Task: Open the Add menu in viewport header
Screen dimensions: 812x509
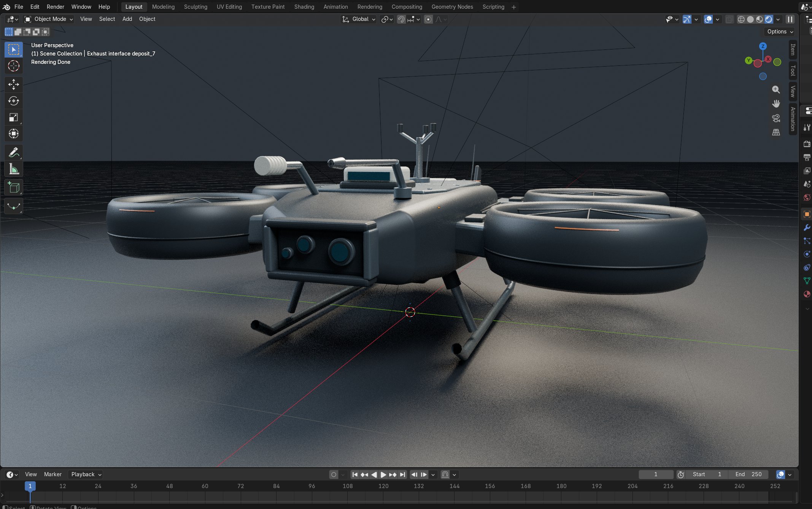Action: [x=127, y=19]
